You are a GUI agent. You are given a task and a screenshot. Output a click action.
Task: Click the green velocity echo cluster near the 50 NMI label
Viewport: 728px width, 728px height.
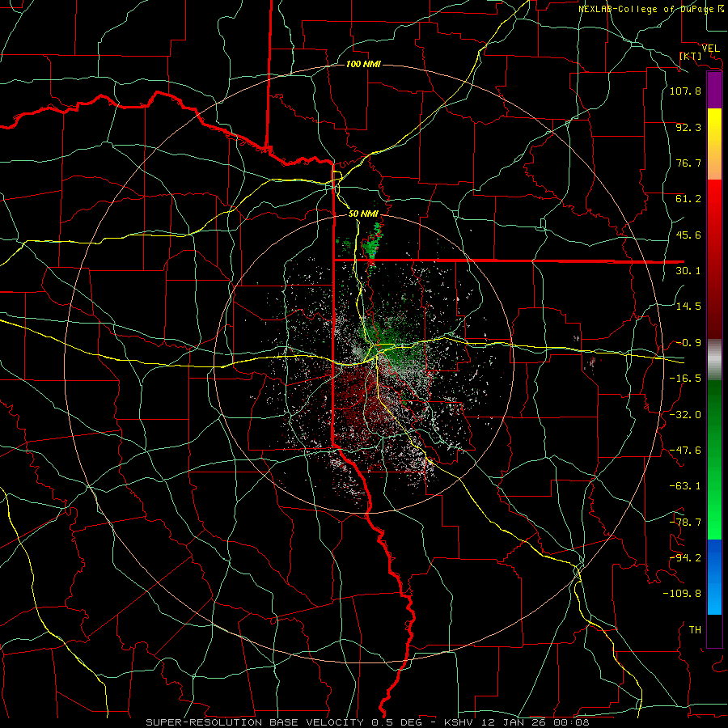point(374,243)
